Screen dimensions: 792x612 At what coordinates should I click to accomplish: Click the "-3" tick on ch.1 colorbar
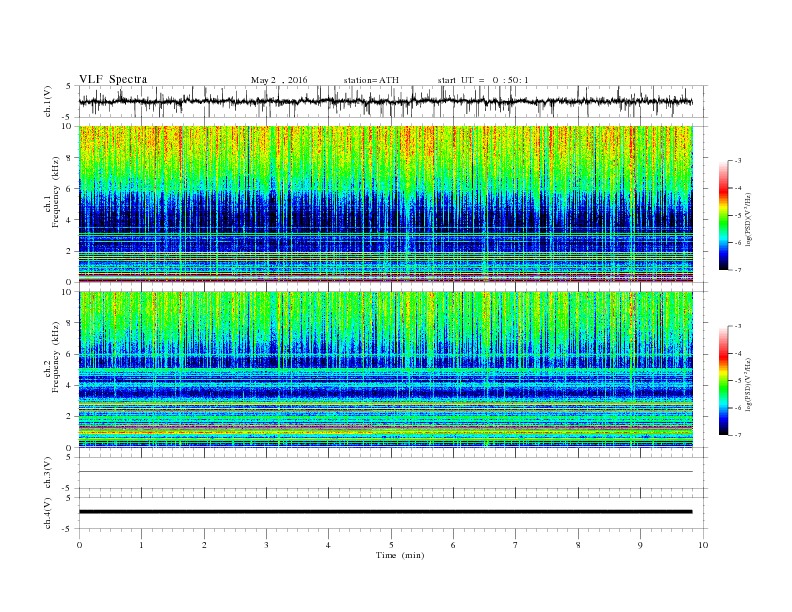tap(738, 161)
